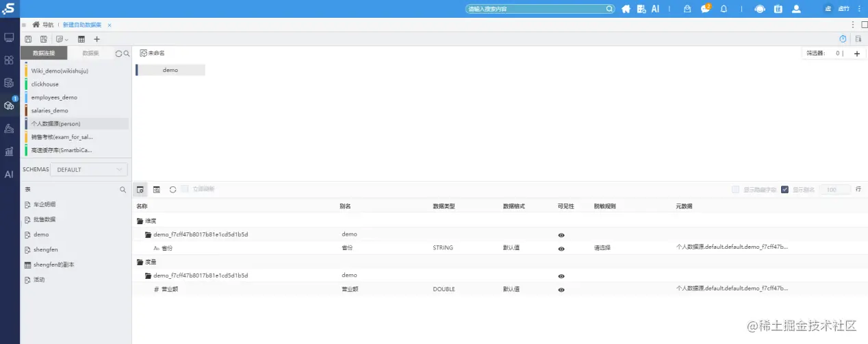The image size is (868, 344).
Task: Click the plus icon in dataset toolbar
Action: 97,39
